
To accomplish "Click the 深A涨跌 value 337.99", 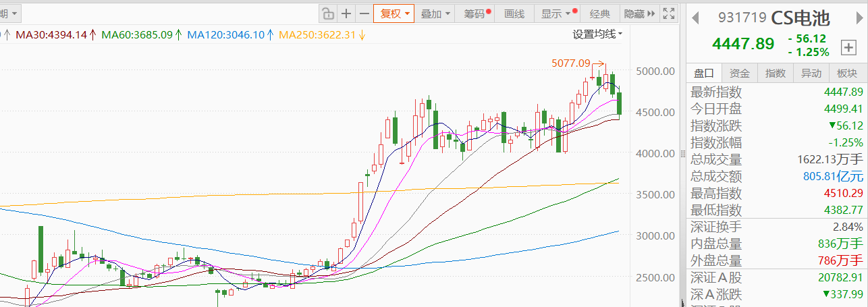I will click(843, 294).
